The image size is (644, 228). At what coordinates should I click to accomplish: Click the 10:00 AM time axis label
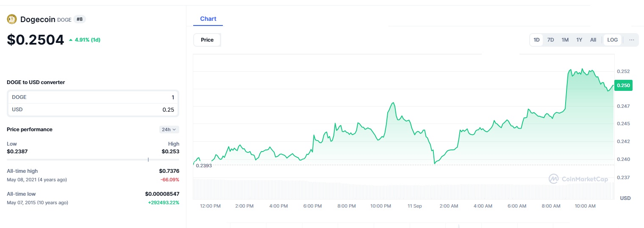(x=585, y=206)
